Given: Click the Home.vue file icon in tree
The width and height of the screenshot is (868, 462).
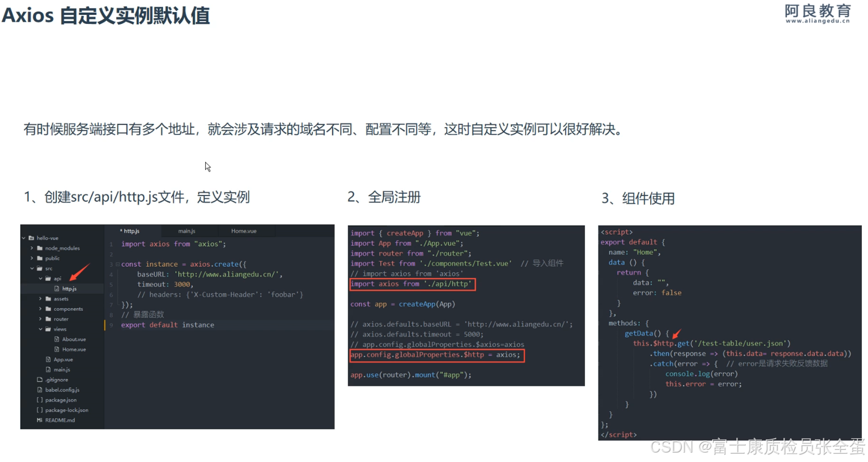Looking at the screenshot, I should pos(57,350).
